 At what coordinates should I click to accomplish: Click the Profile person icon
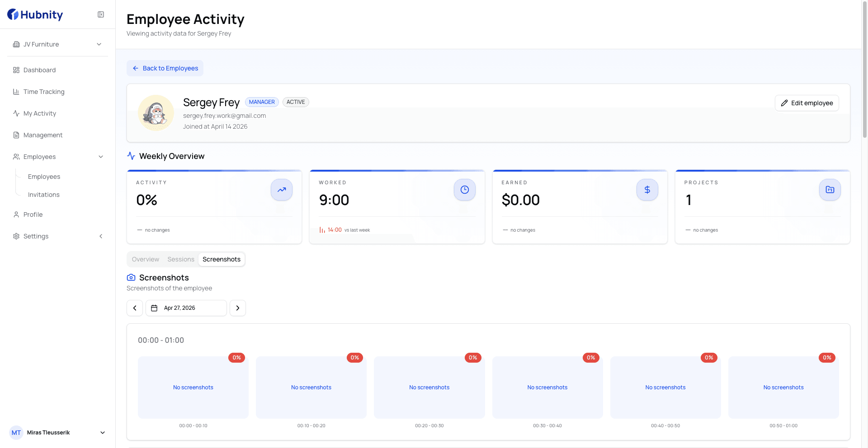[16, 215]
